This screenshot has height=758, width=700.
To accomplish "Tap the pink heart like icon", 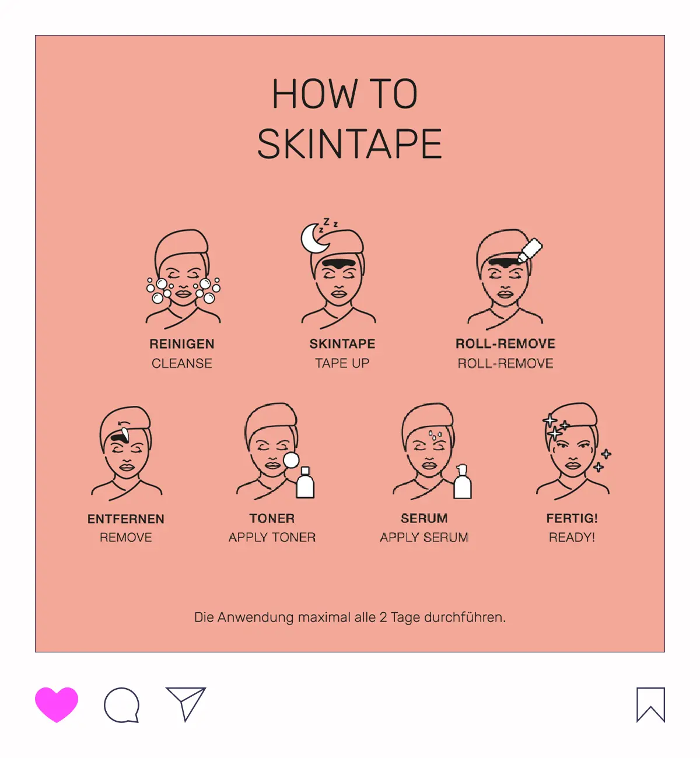I will click(57, 704).
